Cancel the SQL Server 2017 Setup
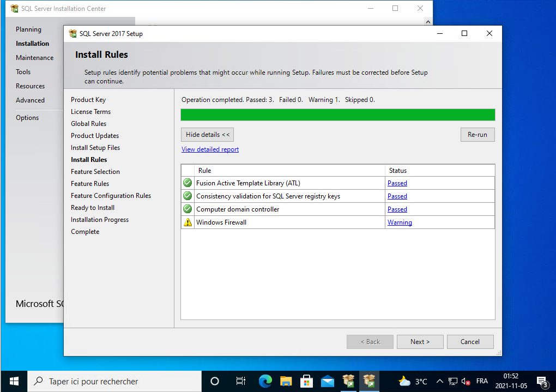This screenshot has width=556, height=392. [470, 342]
